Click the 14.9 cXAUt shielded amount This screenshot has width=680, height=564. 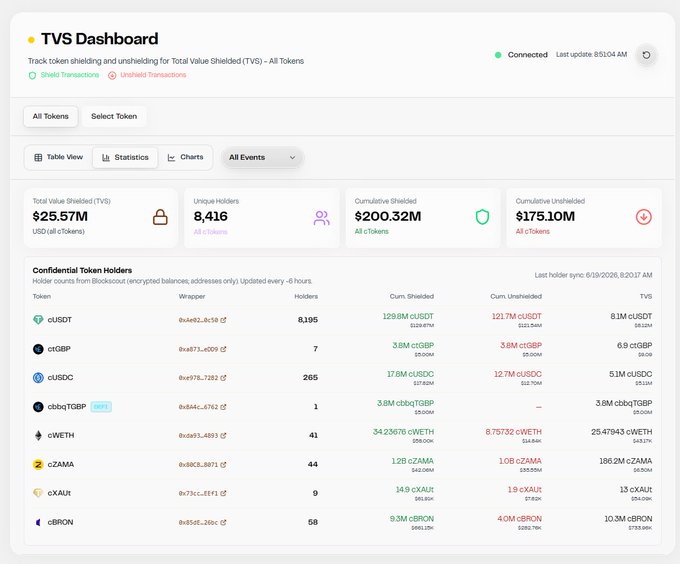click(x=415, y=489)
